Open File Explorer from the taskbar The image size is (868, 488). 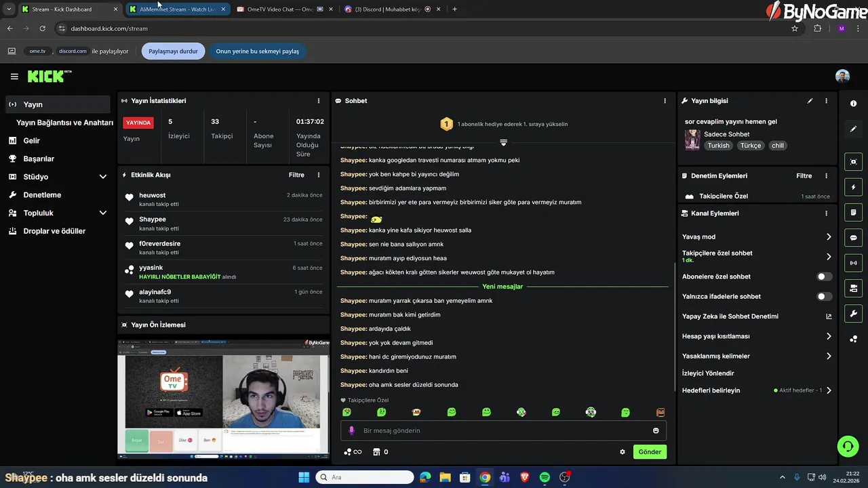click(x=445, y=477)
